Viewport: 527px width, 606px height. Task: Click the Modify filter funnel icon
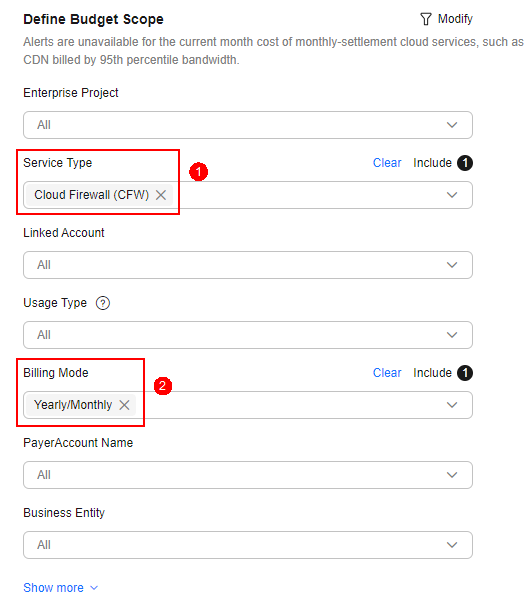pos(425,19)
